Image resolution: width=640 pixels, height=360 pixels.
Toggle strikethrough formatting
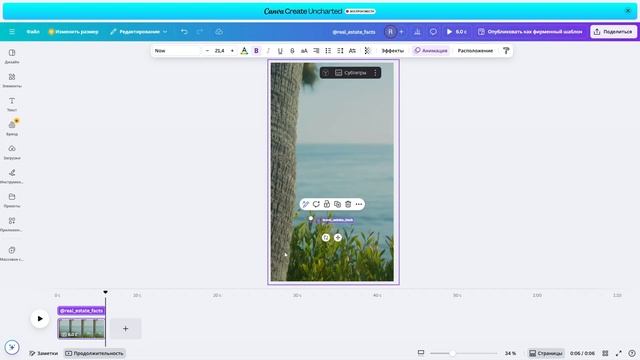292,51
